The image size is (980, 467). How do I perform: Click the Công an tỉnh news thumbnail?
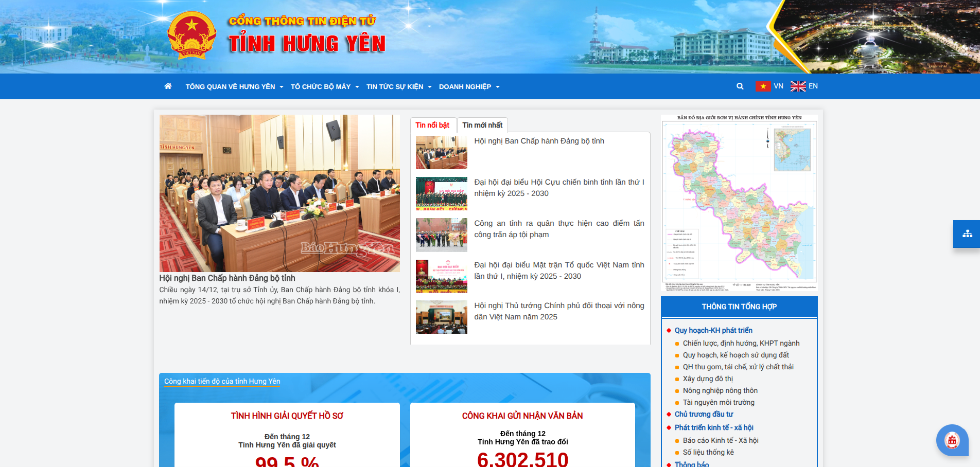(x=442, y=235)
